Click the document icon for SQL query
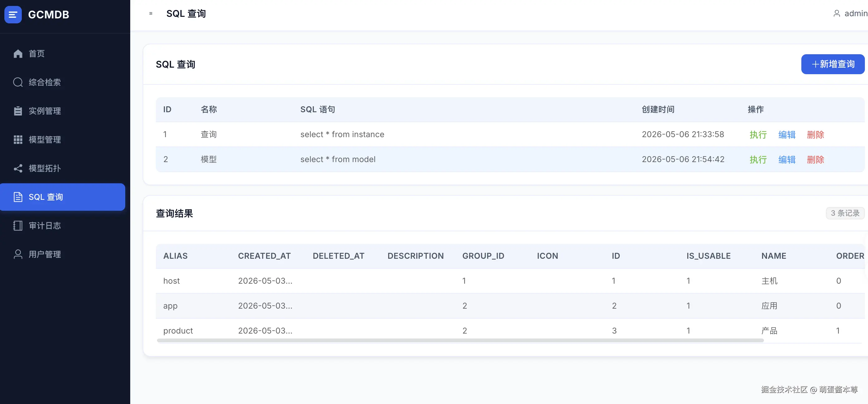 [18, 197]
